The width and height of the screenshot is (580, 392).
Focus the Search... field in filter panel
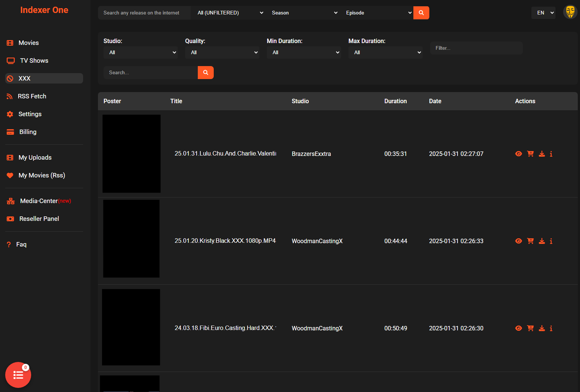click(x=151, y=72)
